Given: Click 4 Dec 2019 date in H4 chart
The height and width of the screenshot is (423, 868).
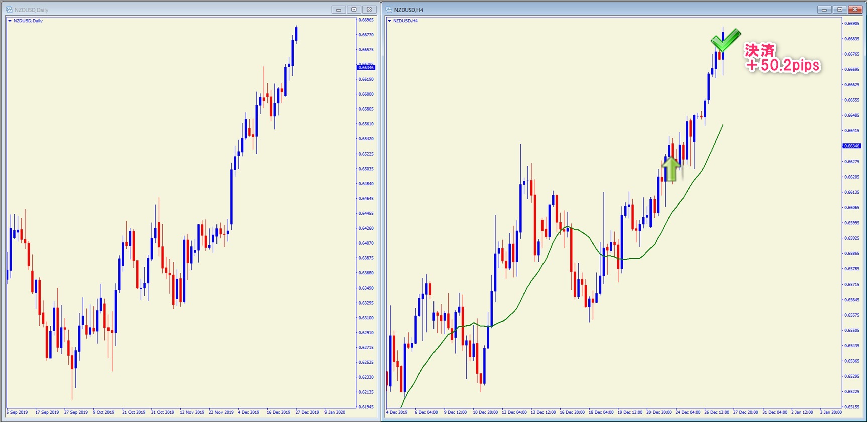Looking at the screenshot, I should pyautogui.click(x=397, y=412).
